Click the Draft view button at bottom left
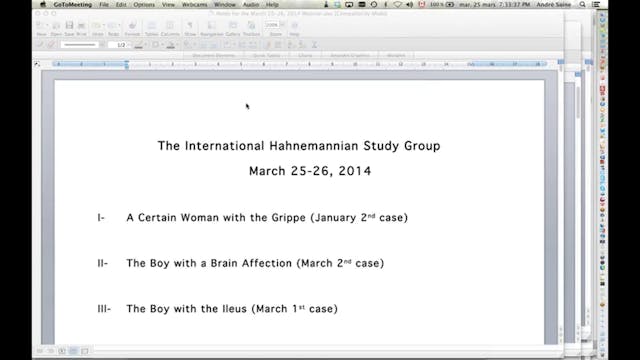 40,351
